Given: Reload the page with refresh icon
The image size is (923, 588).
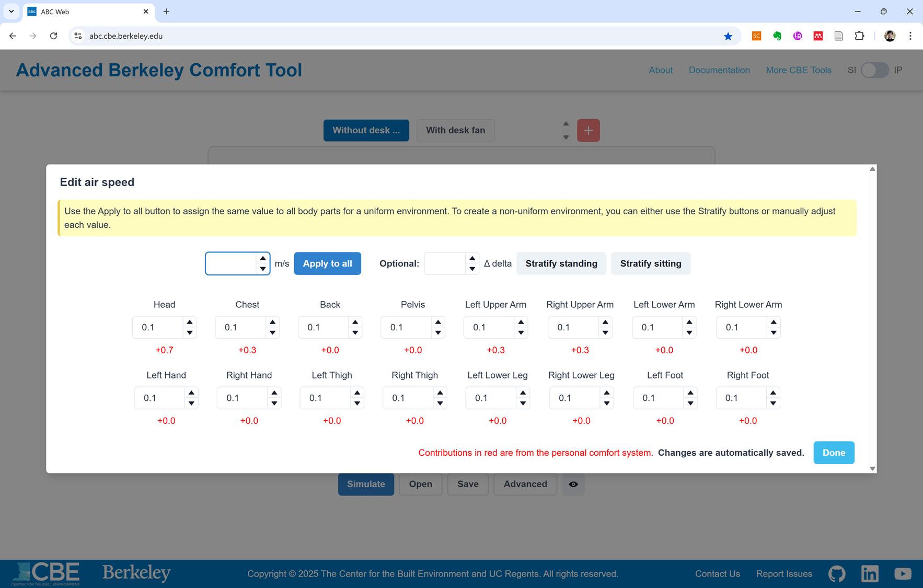Looking at the screenshot, I should click(x=53, y=36).
